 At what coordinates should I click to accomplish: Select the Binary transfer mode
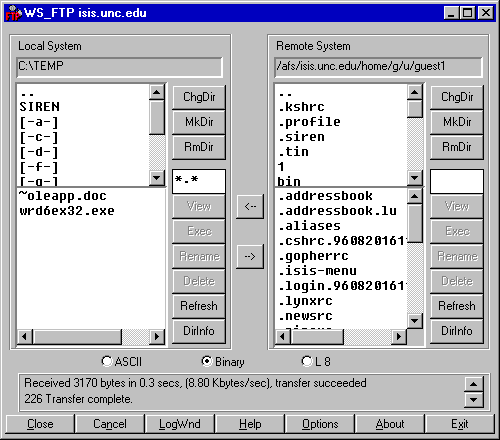coord(223,362)
